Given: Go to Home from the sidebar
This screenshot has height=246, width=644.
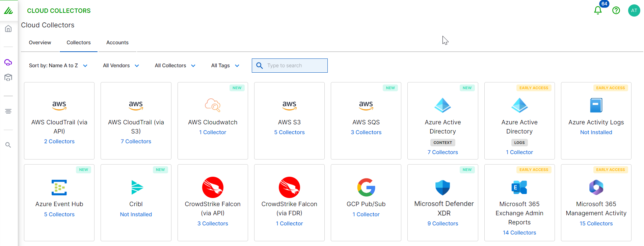Looking at the screenshot, I should (x=8, y=29).
